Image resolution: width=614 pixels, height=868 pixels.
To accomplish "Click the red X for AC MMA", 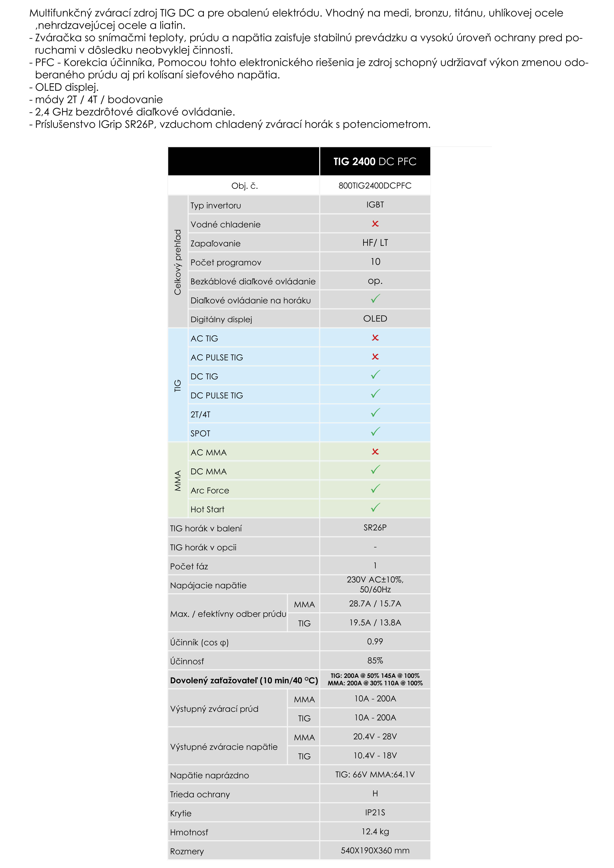I will (375, 451).
